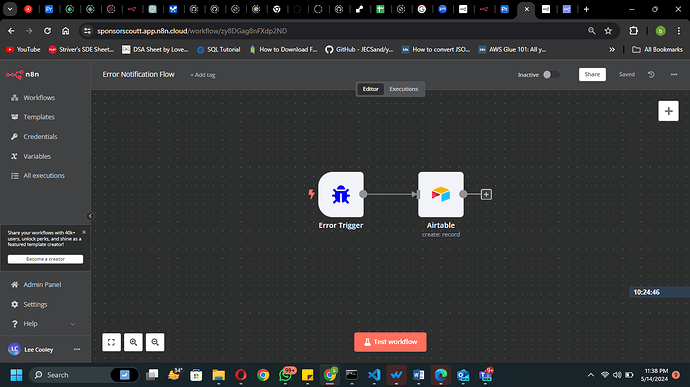Open All Bookmarks folder

pos(657,49)
